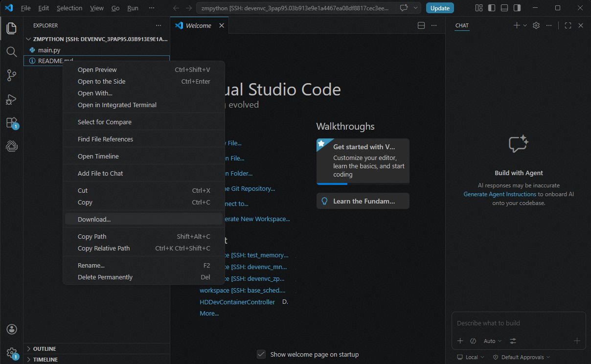Open the Local session target dropdown

[470, 357]
